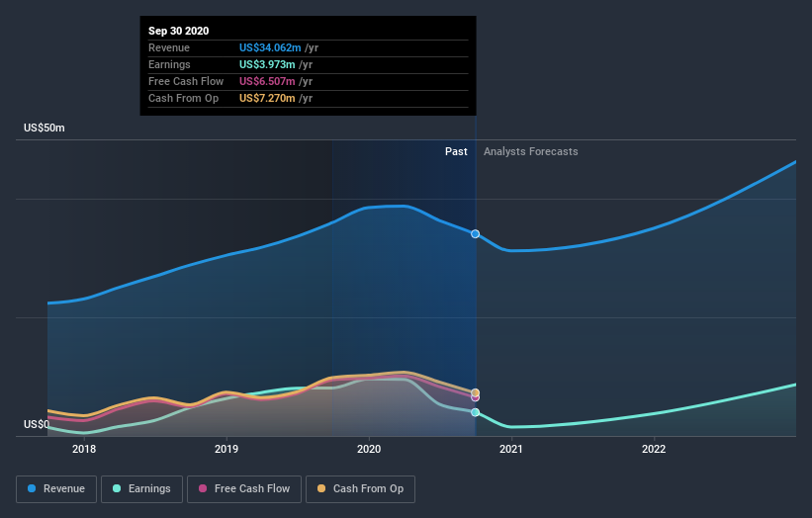The height and width of the screenshot is (518, 812).
Task: Click the Cash From Op label in tooltip
Action: [x=183, y=98]
